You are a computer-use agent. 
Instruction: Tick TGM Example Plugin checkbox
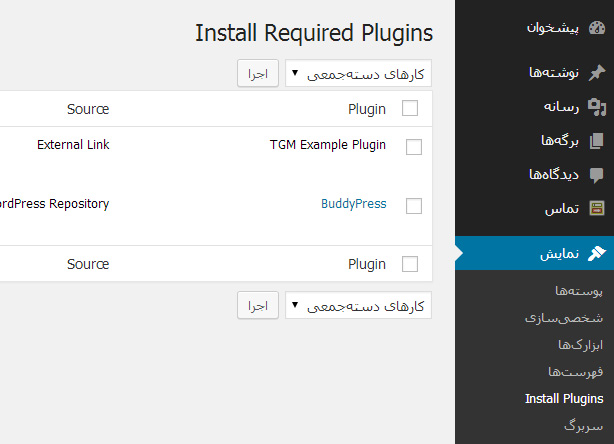pyautogui.click(x=414, y=147)
